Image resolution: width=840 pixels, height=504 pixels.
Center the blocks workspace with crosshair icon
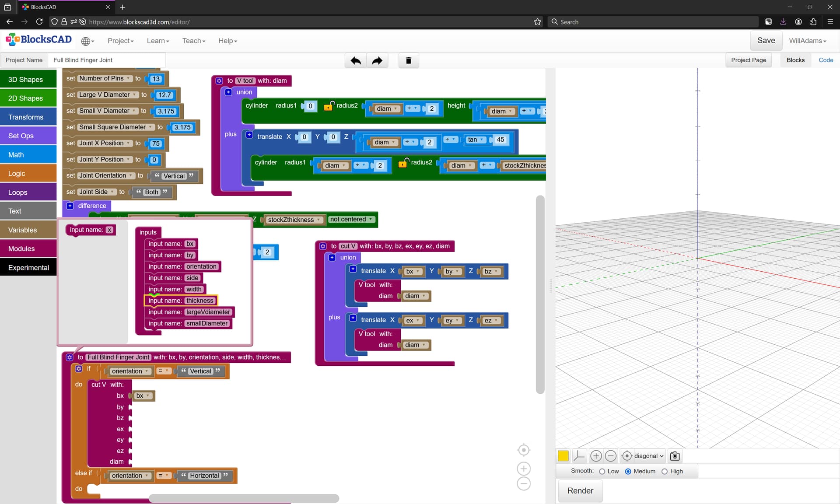coord(524,450)
